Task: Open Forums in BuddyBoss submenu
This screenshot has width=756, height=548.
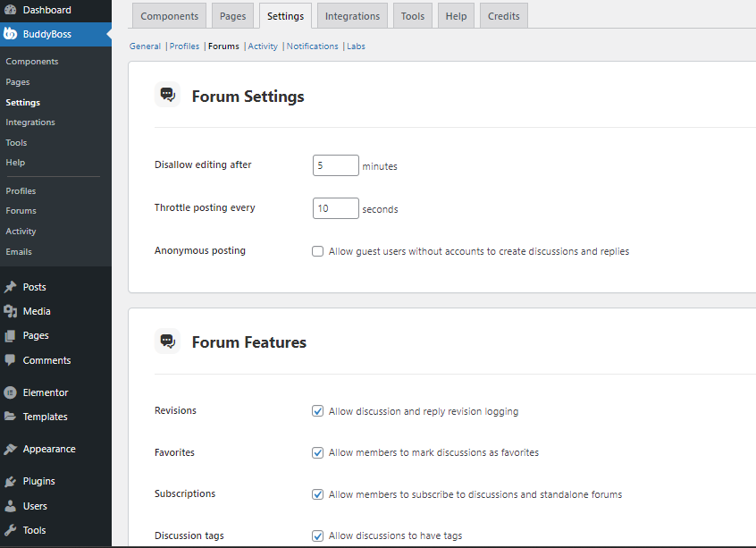Action: 21,211
